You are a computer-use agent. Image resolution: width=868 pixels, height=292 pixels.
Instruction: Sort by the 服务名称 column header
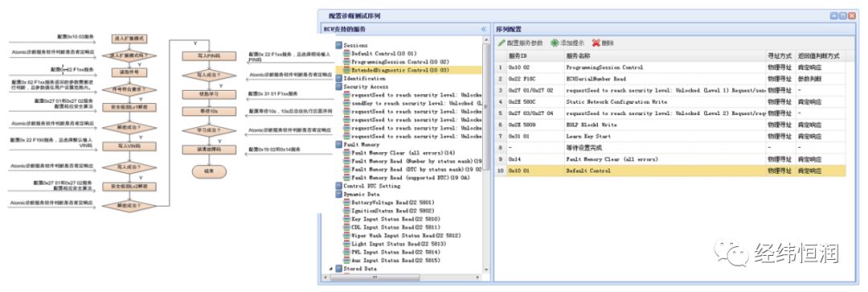point(665,56)
